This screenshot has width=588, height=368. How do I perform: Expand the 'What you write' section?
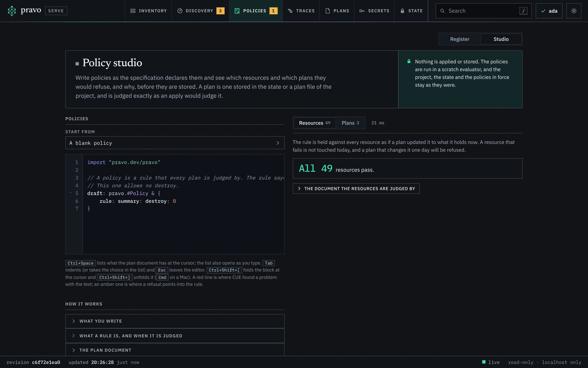[175, 321]
